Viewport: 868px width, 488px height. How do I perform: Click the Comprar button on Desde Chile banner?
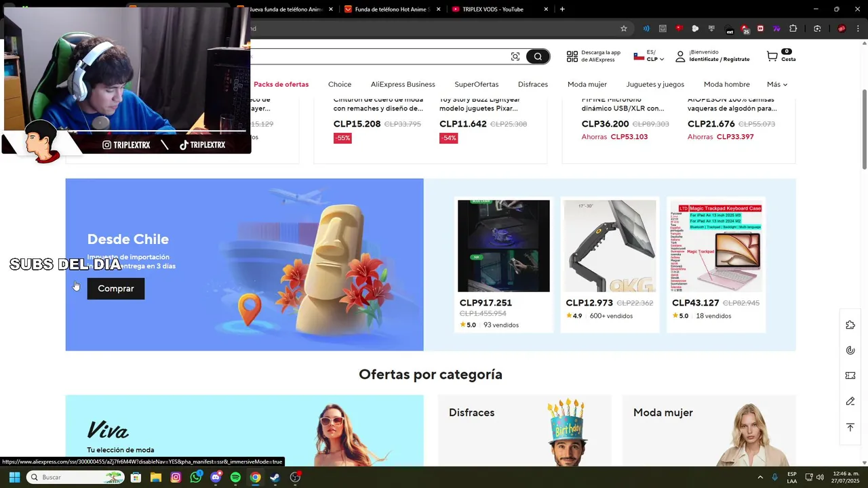click(116, 289)
